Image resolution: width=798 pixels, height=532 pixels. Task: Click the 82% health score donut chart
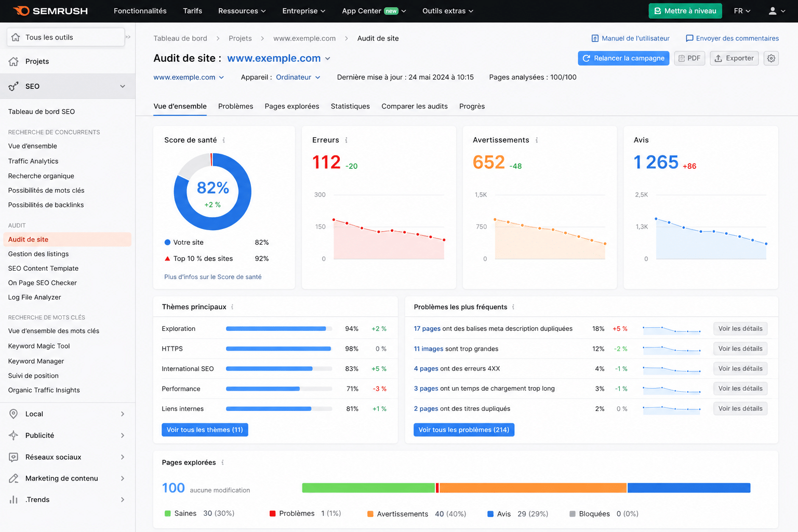(x=212, y=192)
